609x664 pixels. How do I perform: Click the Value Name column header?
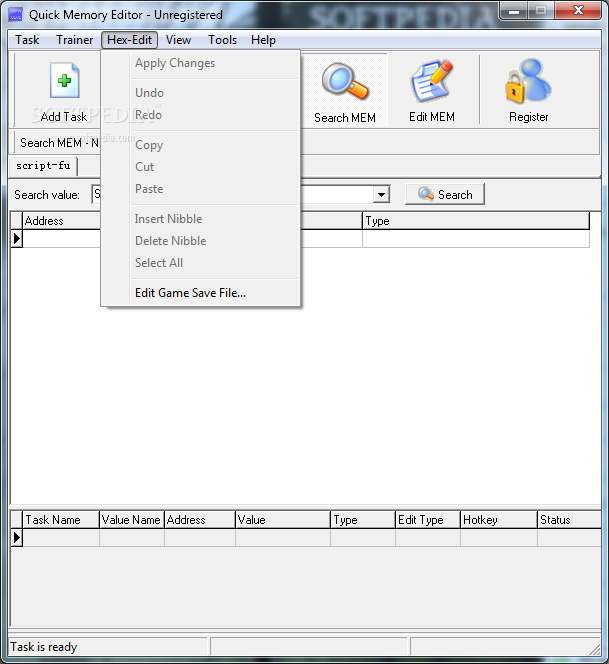[132, 520]
